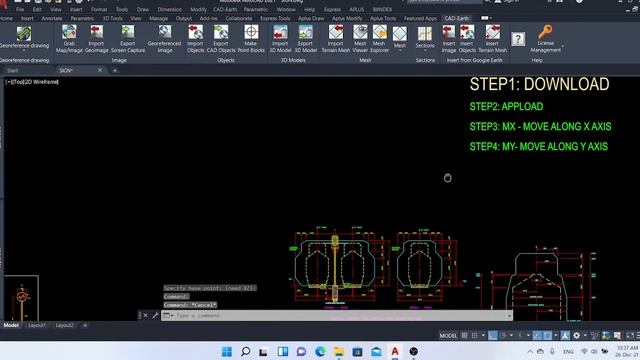Image resolution: width=640 pixels, height=360 pixels.
Task: Toggle object snap tracking
Action: (x=537, y=336)
